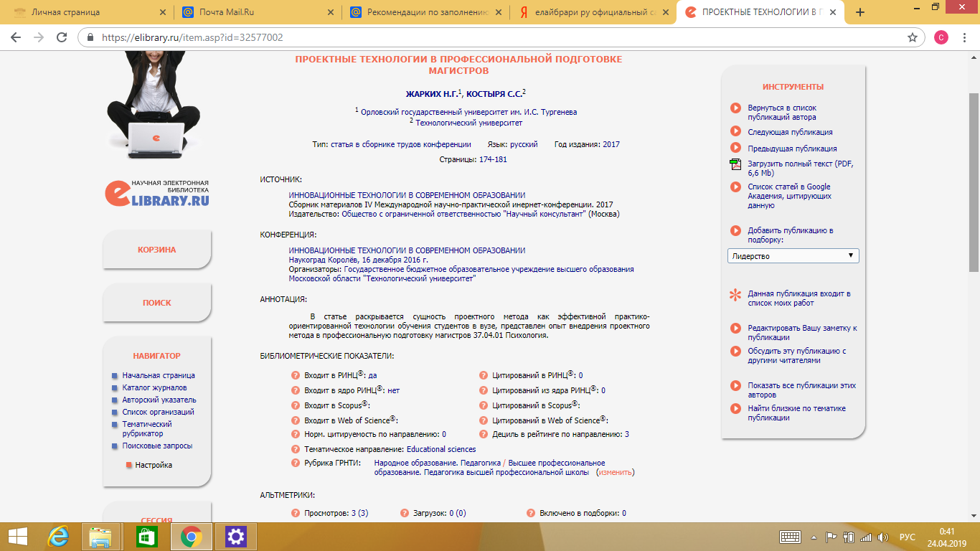This screenshot has height=551, width=980.
Task: Click help icon beside Загрузок
Action: coord(404,513)
